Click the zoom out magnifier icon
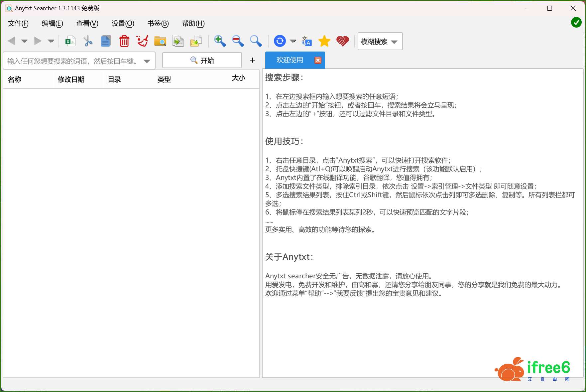Viewport: 586px width, 392px height. [x=238, y=41]
